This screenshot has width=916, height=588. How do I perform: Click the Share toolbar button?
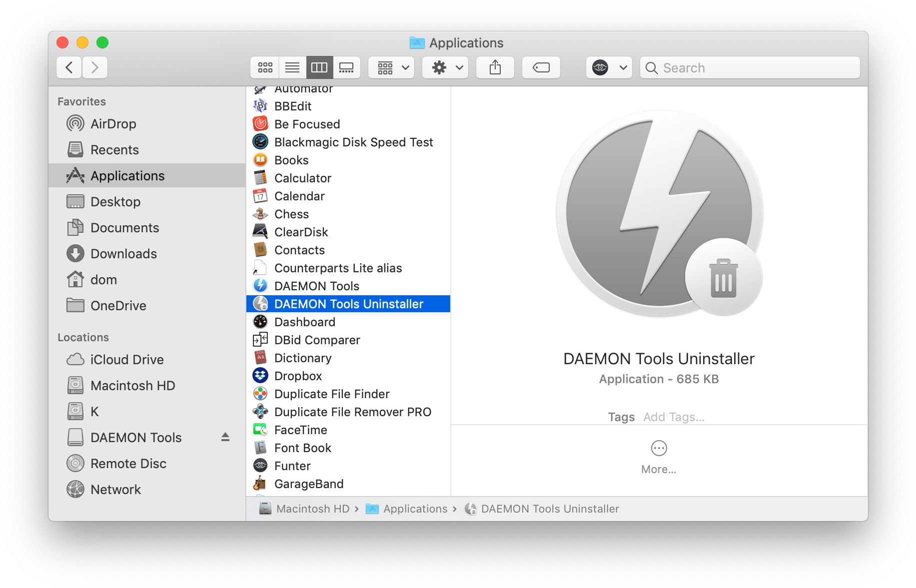click(495, 67)
